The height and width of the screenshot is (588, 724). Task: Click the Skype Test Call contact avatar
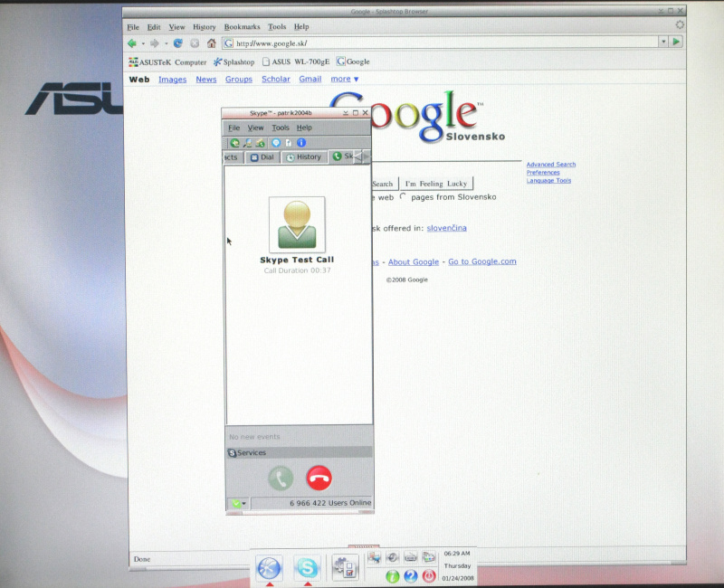point(297,224)
